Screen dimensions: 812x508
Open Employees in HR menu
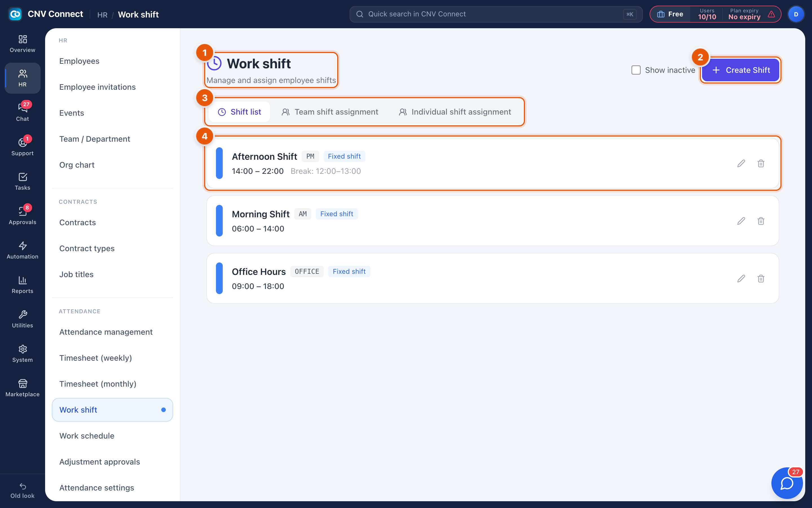coord(112,61)
